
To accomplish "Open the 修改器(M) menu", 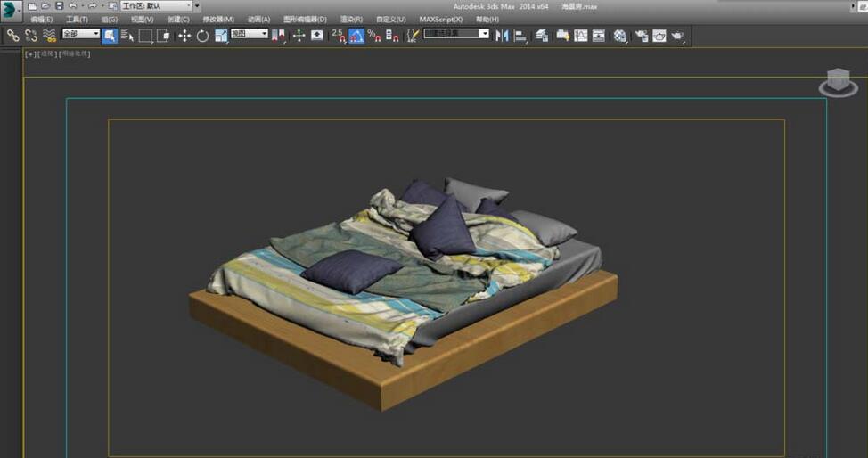I will click(x=218, y=19).
